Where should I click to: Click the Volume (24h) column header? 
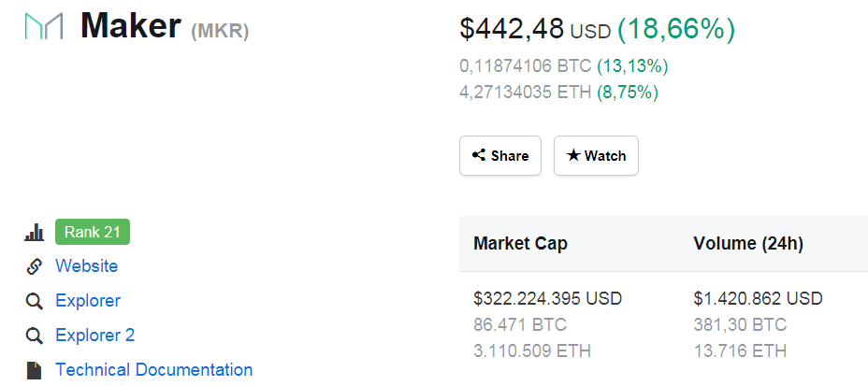click(748, 243)
